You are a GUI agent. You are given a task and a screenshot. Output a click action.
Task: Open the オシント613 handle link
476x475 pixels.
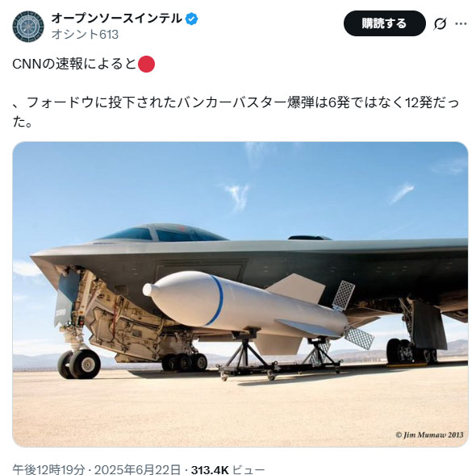pos(85,35)
